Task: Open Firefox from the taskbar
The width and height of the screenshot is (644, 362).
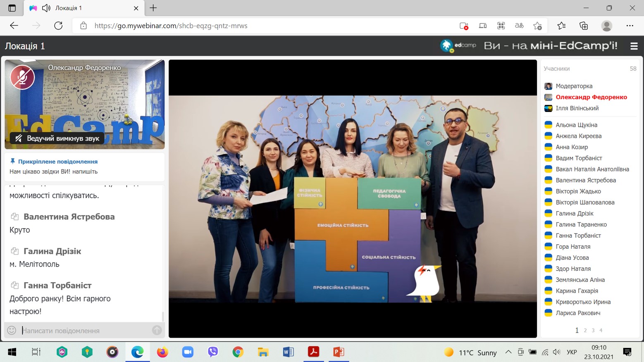Action: 162,352
